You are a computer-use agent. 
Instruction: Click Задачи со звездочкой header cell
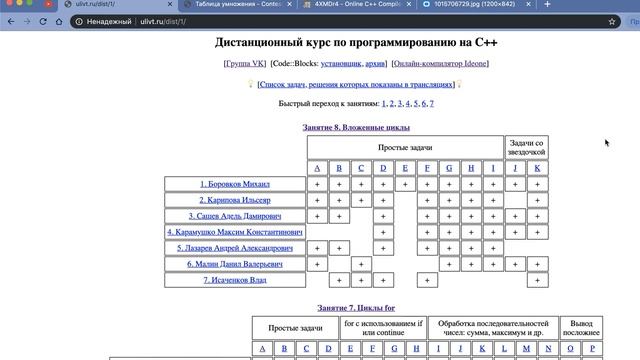527,147
